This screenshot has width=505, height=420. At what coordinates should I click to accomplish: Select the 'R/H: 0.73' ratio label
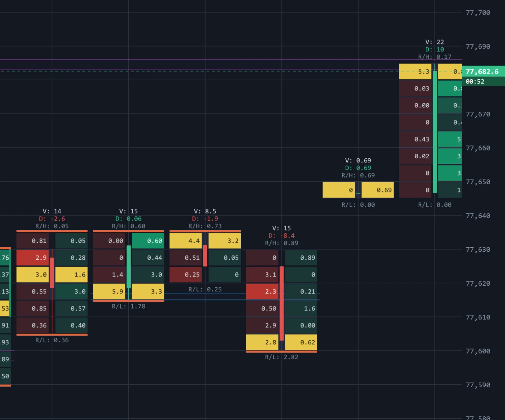pyautogui.click(x=205, y=226)
